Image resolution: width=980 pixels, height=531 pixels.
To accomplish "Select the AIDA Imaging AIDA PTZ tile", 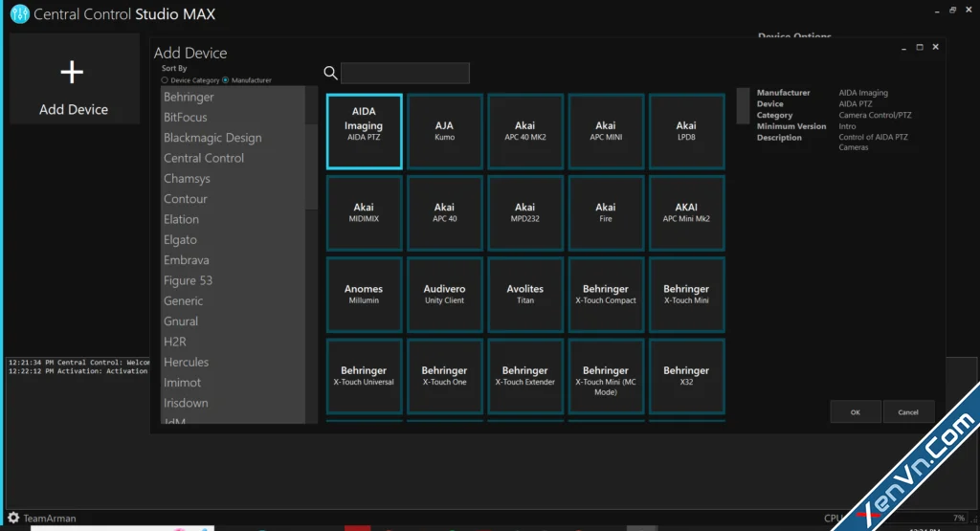I will pyautogui.click(x=364, y=132).
